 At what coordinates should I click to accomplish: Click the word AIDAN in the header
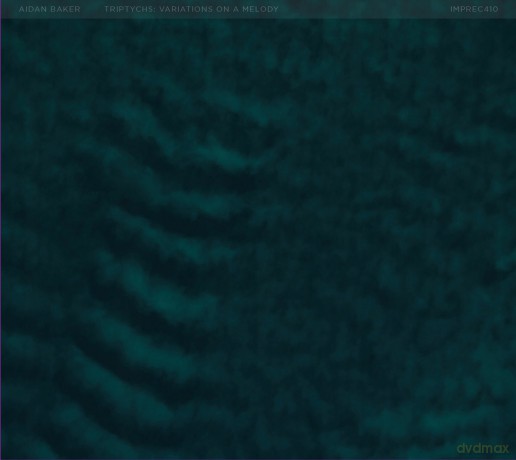coord(34,9)
